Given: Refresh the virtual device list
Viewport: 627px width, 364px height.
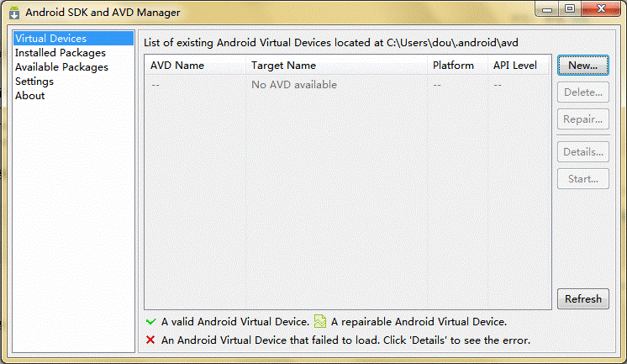Looking at the screenshot, I should click(583, 298).
